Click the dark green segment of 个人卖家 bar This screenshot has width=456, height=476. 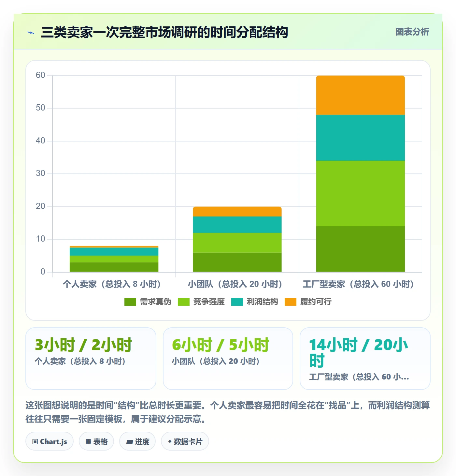[114, 267]
